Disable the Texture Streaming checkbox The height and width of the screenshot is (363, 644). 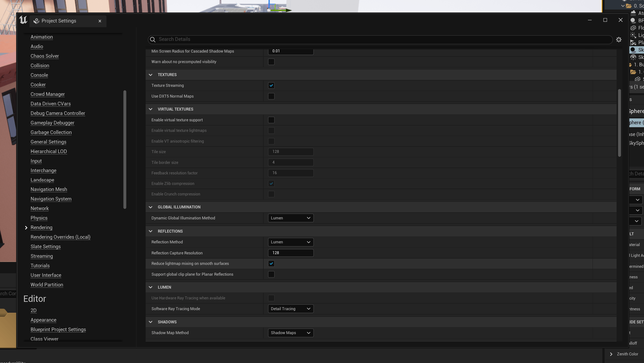point(271,85)
